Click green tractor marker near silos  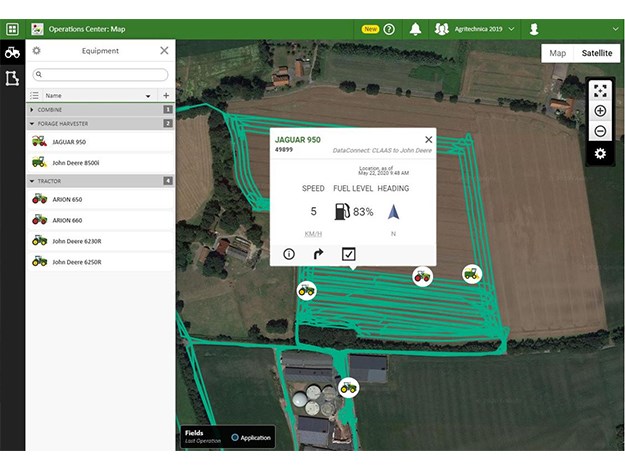[348, 387]
